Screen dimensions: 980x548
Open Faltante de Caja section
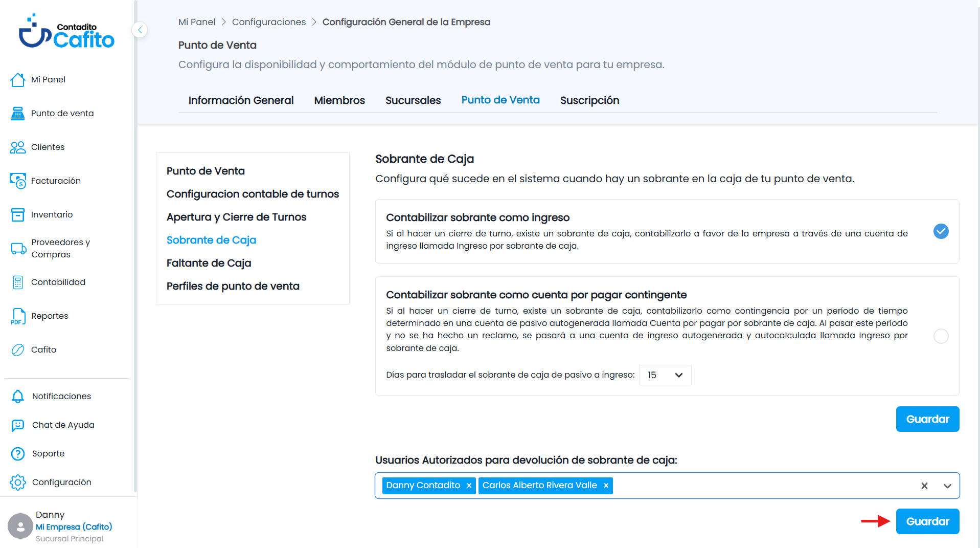[209, 263]
